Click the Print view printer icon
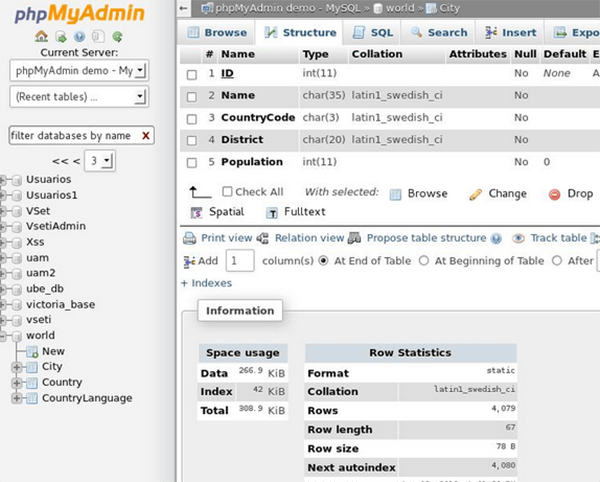Viewport: 600px width, 482px height. pyautogui.click(x=189, y=238)
